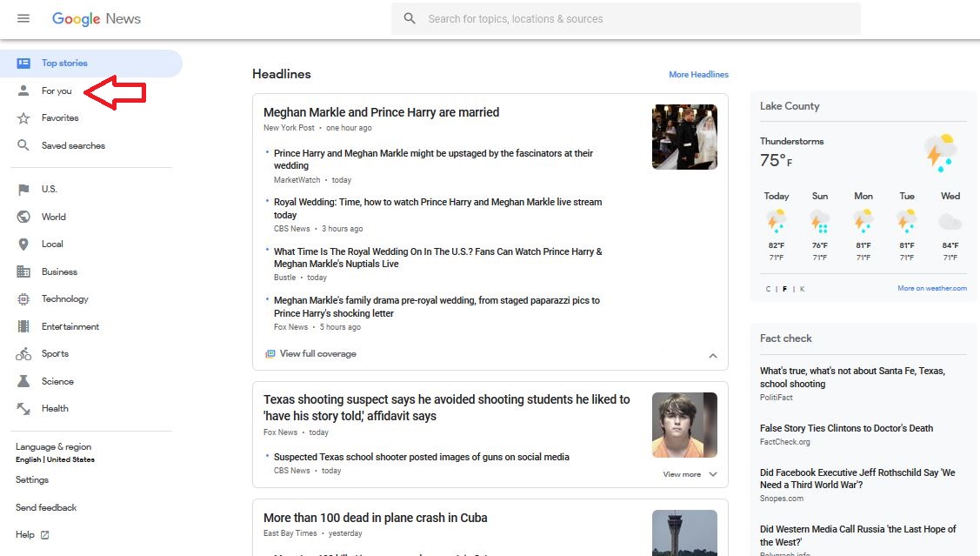Open the Settings link in sidebar
980x556 pixels.
pyautogui.click(x=32, y=480)
